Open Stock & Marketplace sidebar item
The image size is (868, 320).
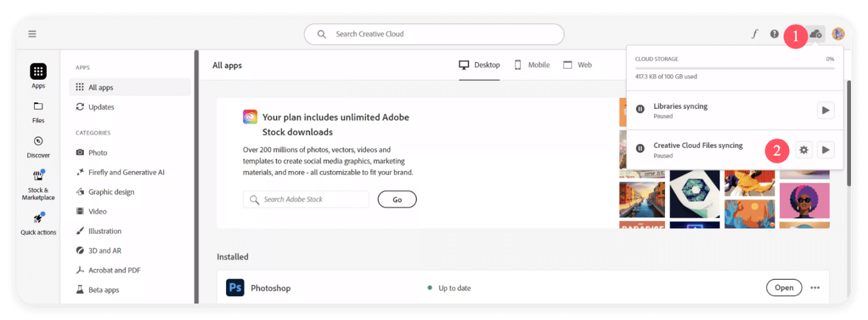click(38, 185)
